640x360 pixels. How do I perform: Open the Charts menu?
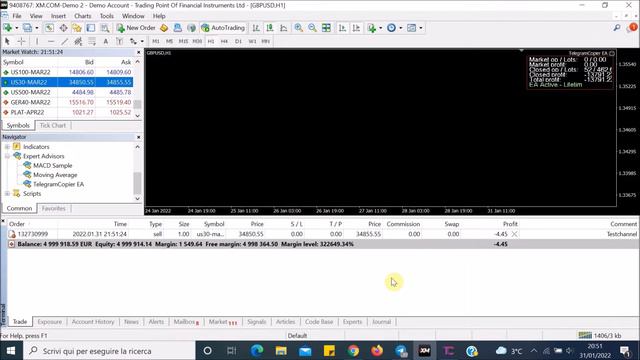[82, 16]
